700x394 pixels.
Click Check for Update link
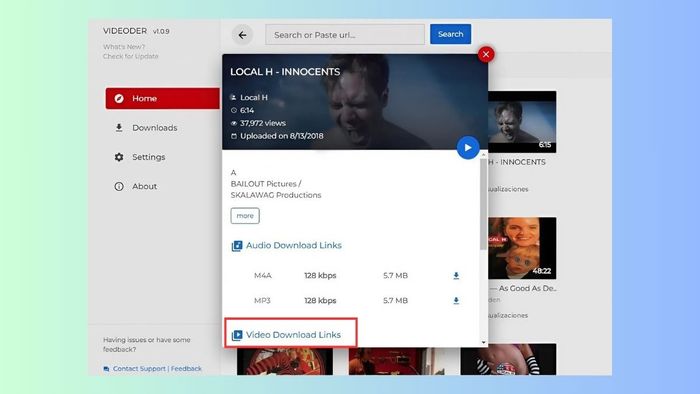130,56
